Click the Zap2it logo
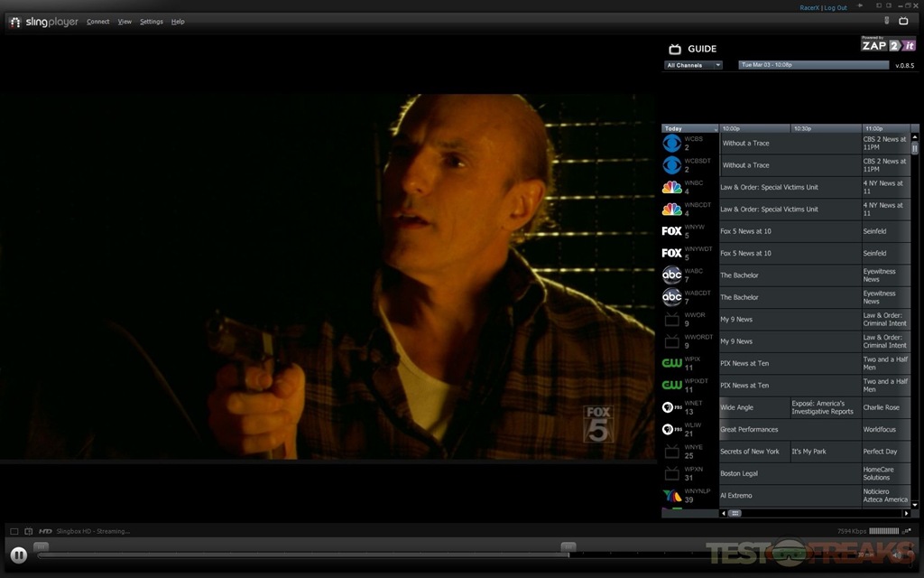The width and height of the screenshot is (924, 578). pyautogui.click(x=888, y=44)
